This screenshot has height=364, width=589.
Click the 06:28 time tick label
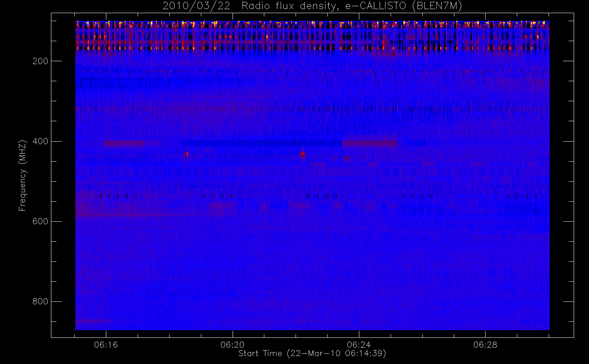click(485, 345)
